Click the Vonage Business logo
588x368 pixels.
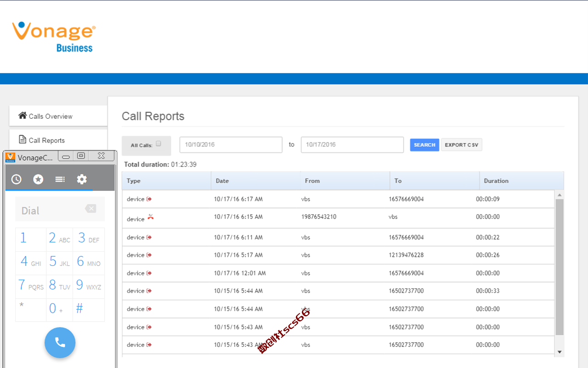(54, 36)
